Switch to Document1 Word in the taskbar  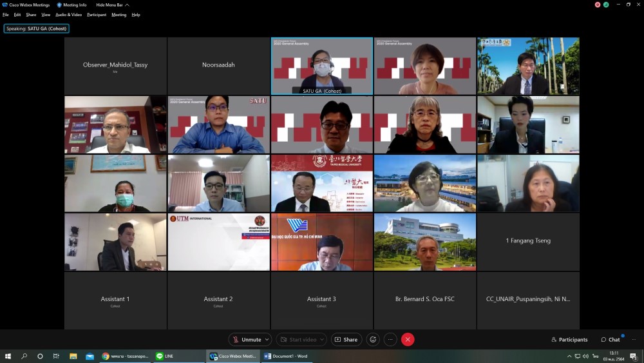[286, 356]
